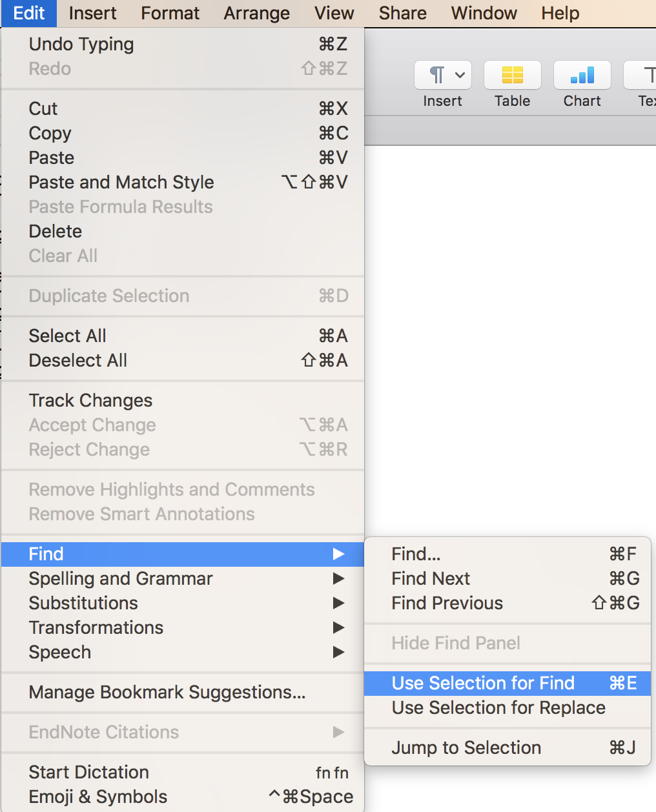Screen dimensions: 656x812
Task: Choose Use Selection for Find
Action: (x=483, y=684)
